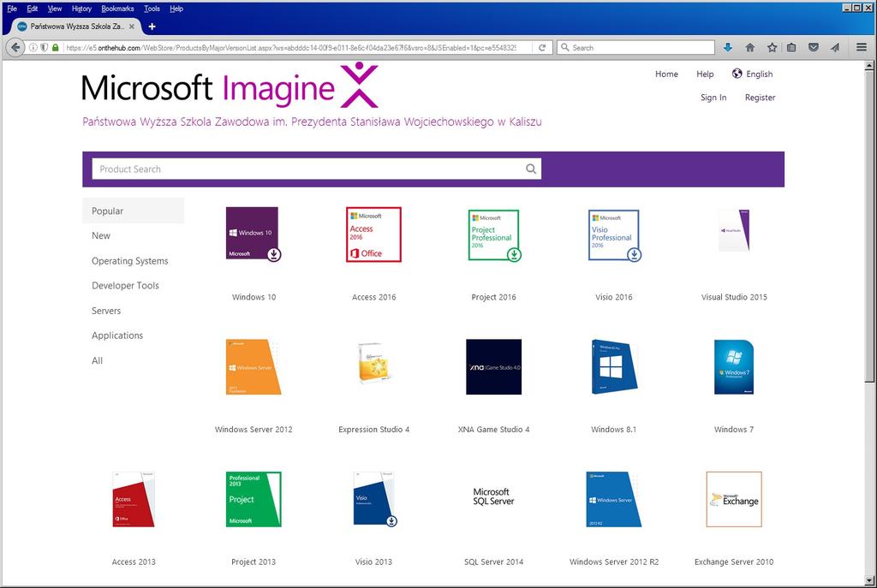Image resolution: width=877 pixels, height=588 pixels.
Task: Open the Firefox hamburger menu
Action: [x=862, y=48]
